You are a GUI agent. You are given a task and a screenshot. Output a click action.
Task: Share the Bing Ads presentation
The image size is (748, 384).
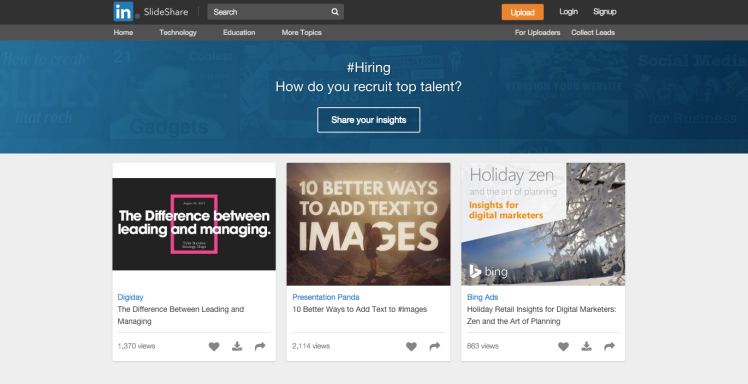[610, 346]
